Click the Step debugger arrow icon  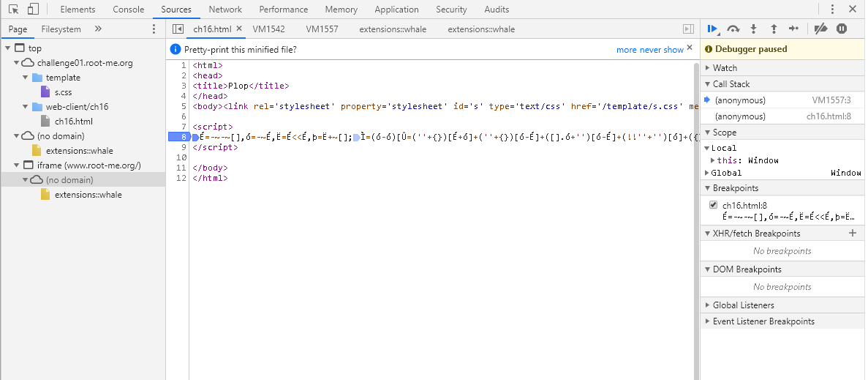794,29
